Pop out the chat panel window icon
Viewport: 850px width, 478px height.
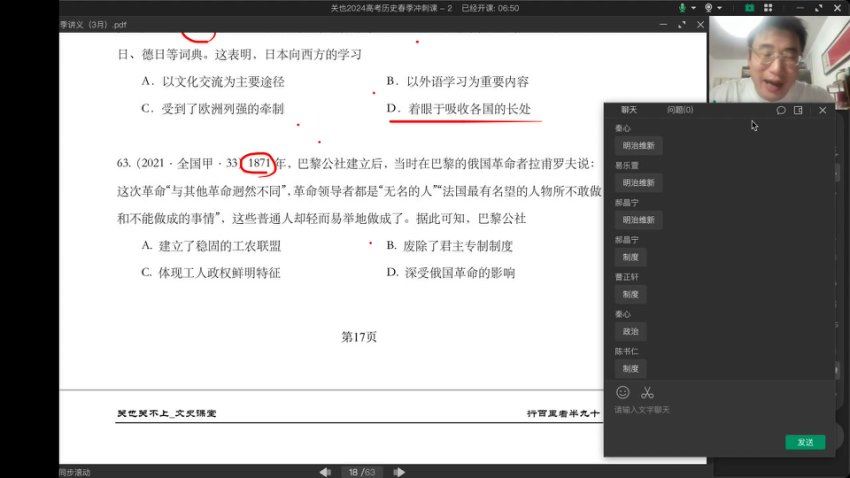click(x=798, y=110)
